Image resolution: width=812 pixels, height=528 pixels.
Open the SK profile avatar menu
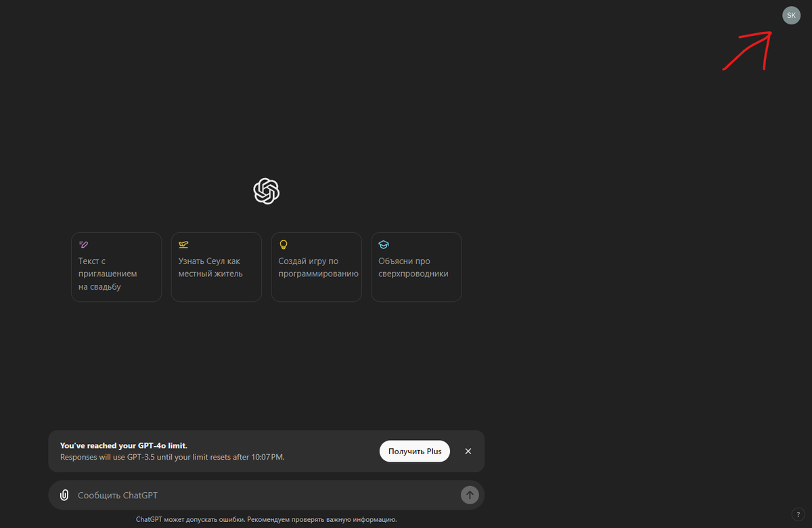click(x=791, y=15)
